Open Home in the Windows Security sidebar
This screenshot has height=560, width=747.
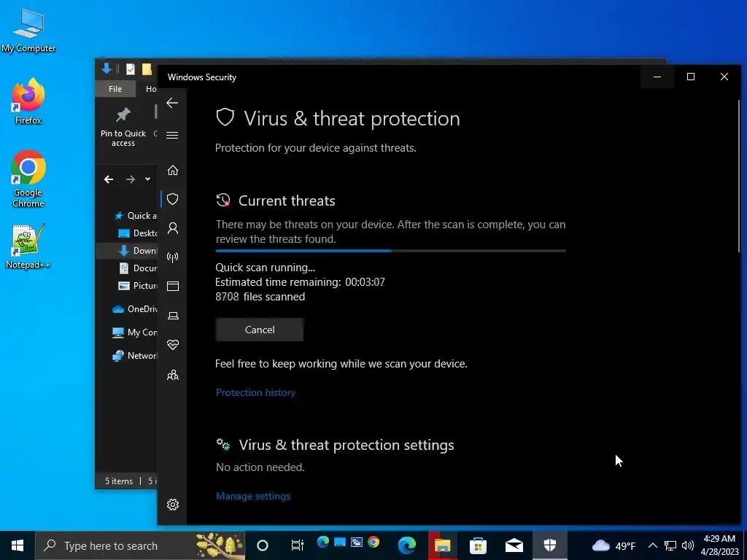(172, 170)
